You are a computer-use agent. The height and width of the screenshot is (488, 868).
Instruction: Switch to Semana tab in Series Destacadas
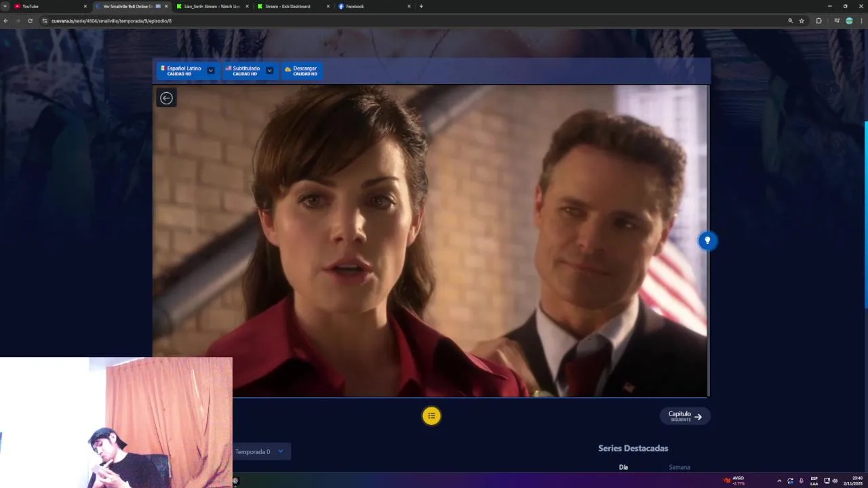pyautogui.click(x=679, y=467)
